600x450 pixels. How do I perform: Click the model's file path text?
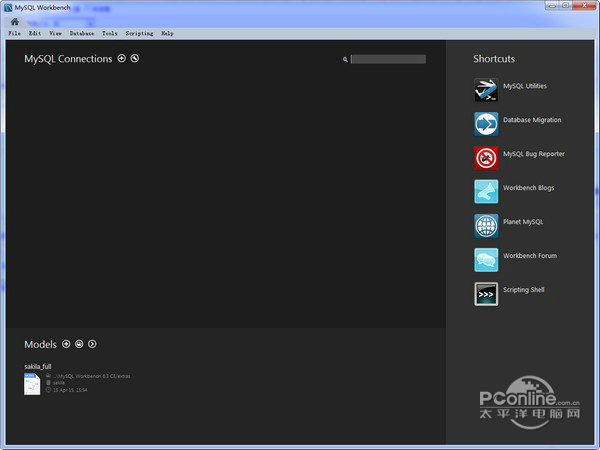tap(91, 376)
